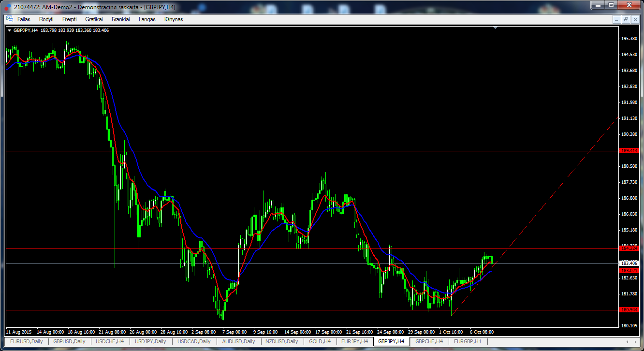Image resolution: width=644 pixels, height=351 pixels.
Task: Click the chart shift triangle marker at top
Action: coord(495,28)
